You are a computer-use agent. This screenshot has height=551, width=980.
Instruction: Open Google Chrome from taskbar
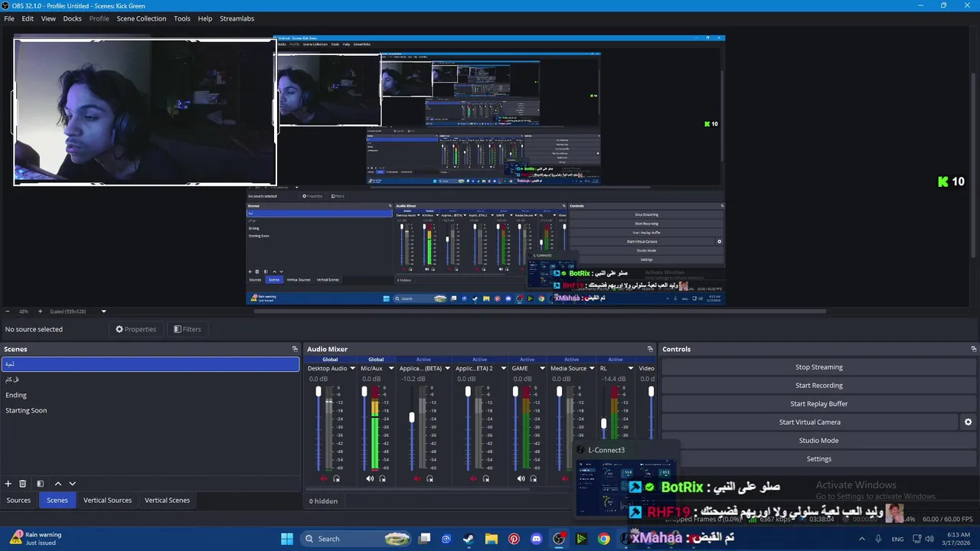604,539
